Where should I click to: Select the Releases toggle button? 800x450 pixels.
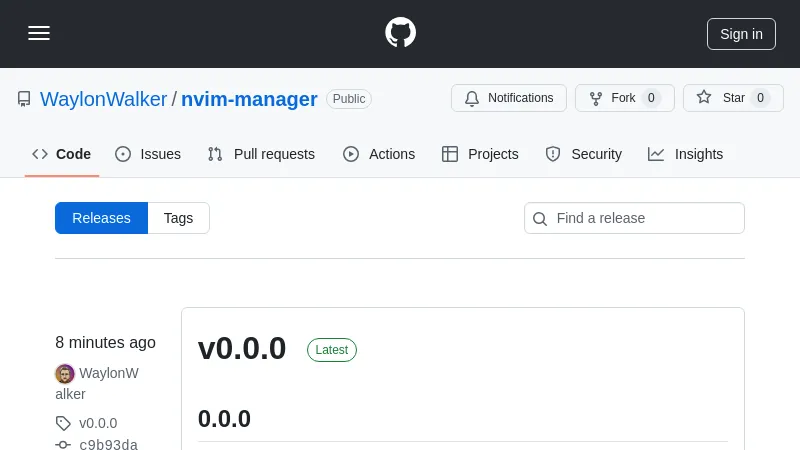click(x=101, y=218)
